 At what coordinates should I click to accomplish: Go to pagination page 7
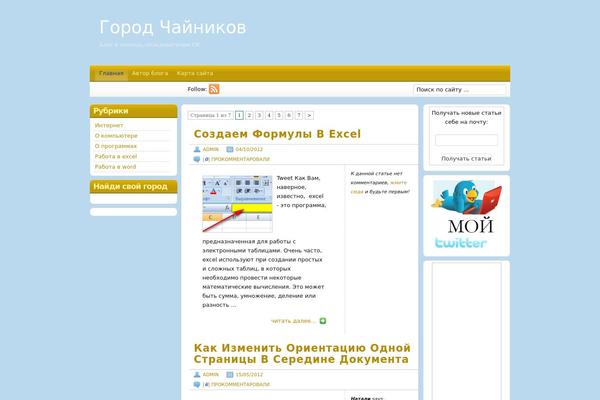[299, 115]
